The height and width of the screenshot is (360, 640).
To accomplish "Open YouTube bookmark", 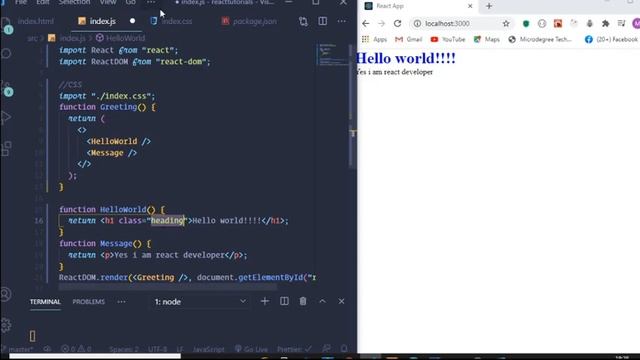I will (x=448, y=39).
